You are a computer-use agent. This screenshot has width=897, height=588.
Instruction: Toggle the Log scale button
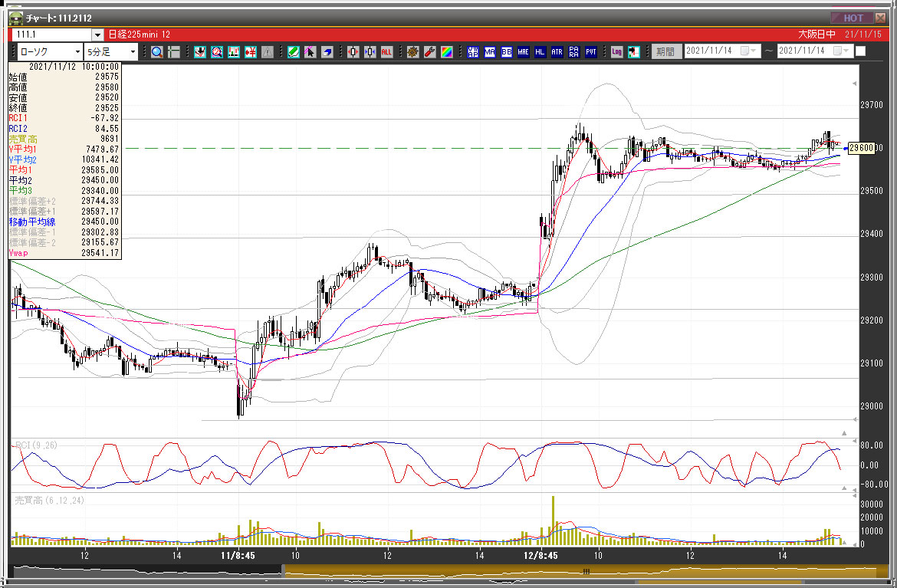click(616, 51)
